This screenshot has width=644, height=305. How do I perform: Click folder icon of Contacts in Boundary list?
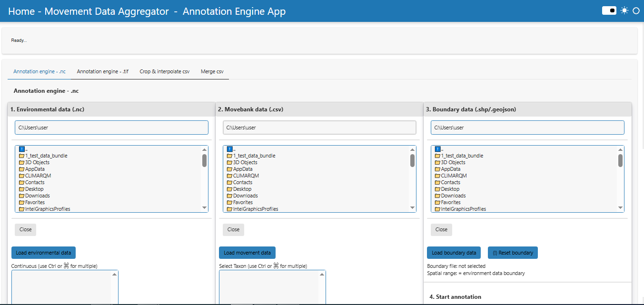pos(437,182)
